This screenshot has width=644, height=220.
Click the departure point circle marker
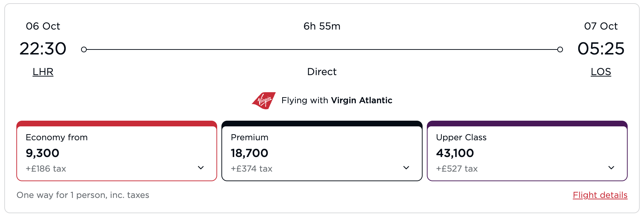[84, 49]
